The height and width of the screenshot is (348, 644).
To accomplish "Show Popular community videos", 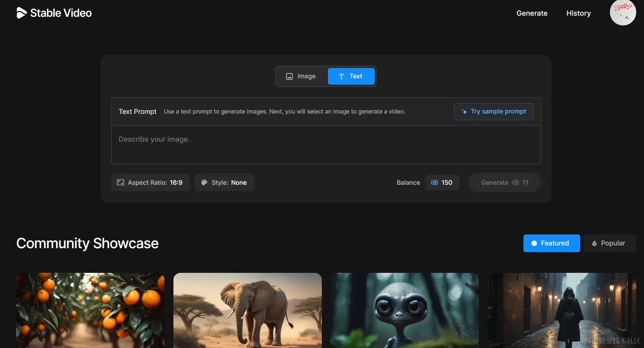I will pos(609,243).
